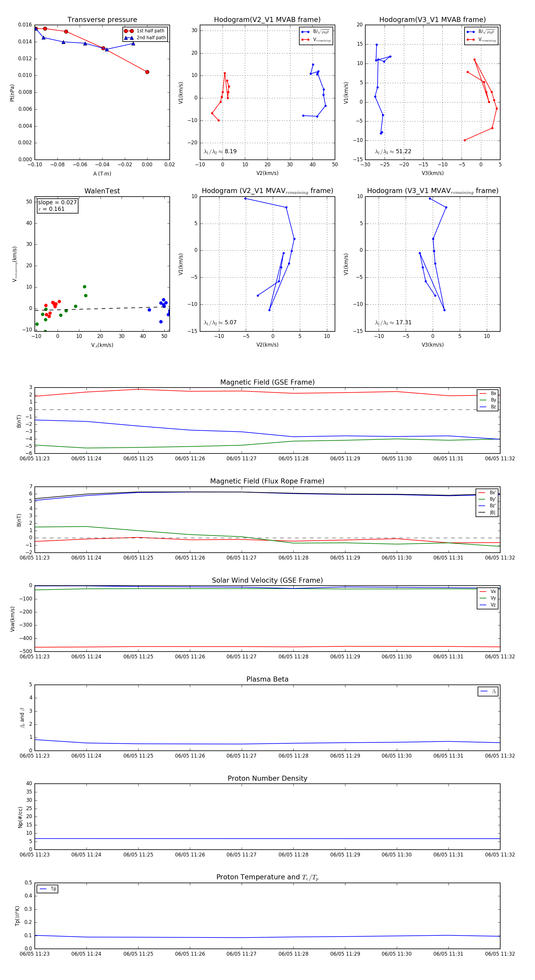Select 'Vy' in Solar Wind legend

point(488,598)
